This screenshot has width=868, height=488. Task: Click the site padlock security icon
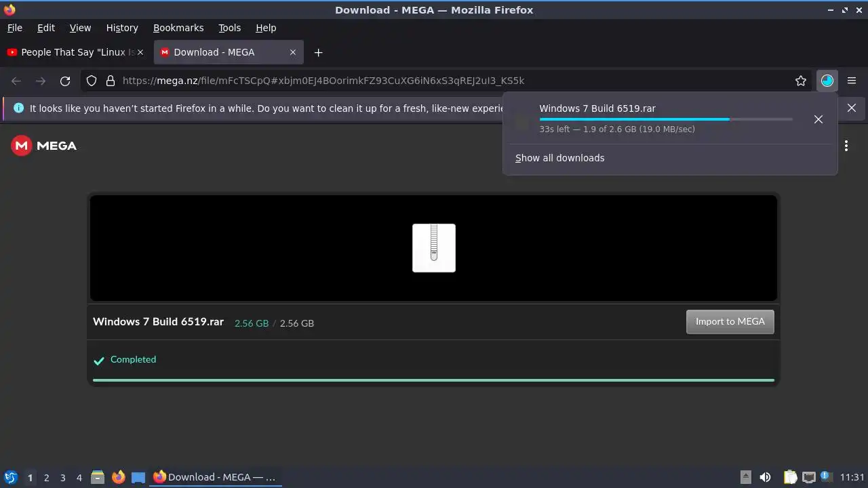point(111,81)
